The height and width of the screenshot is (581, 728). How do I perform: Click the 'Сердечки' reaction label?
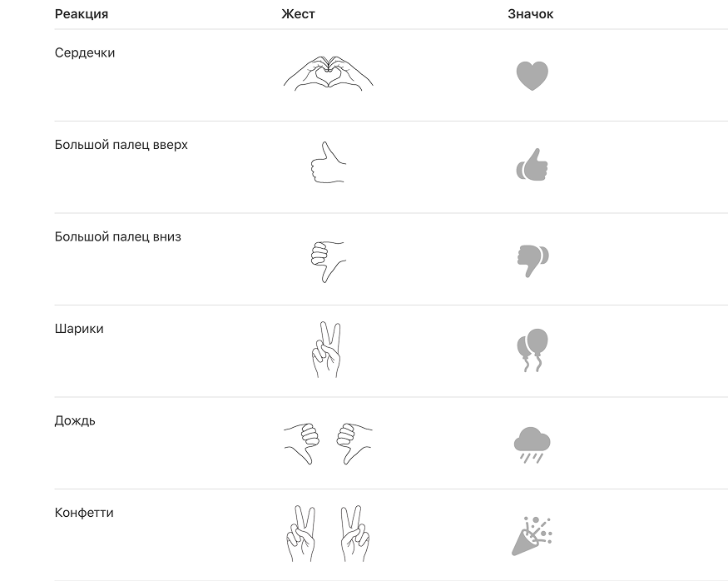85,53
